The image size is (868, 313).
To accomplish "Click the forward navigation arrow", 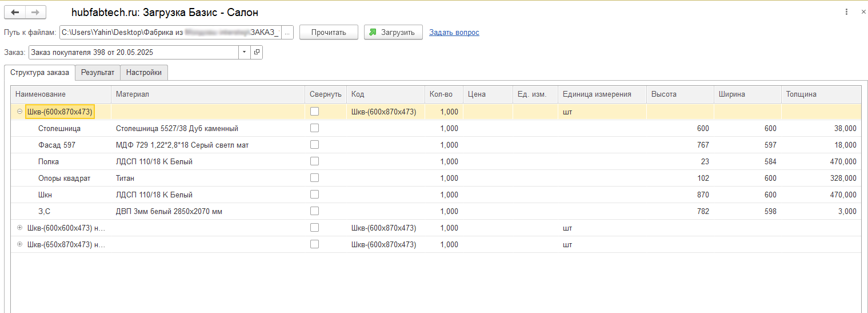I will coord(35,12).
